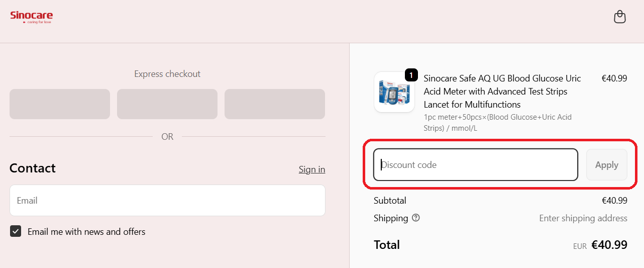The image size is (644, 268).
Task: Click the middle express checkout button
Action: (167, 104)
